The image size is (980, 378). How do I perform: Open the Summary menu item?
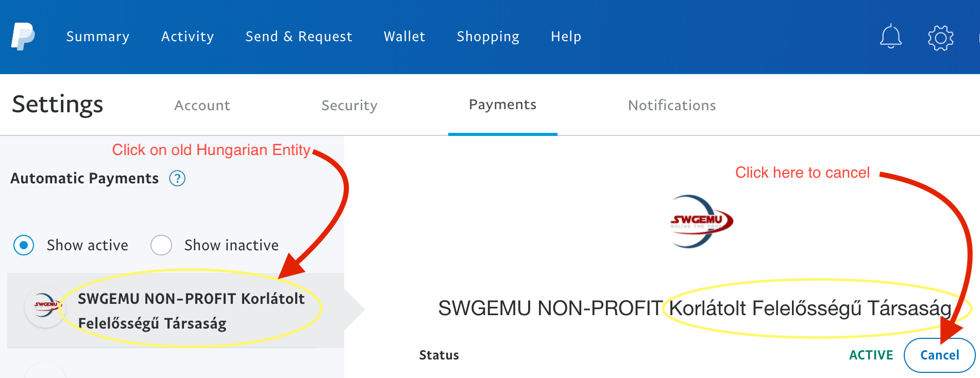[x=98, y=37]
